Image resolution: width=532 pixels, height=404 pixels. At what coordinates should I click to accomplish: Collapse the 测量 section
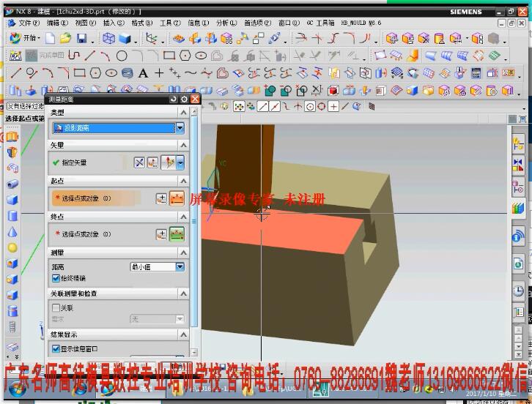(183, 252)
